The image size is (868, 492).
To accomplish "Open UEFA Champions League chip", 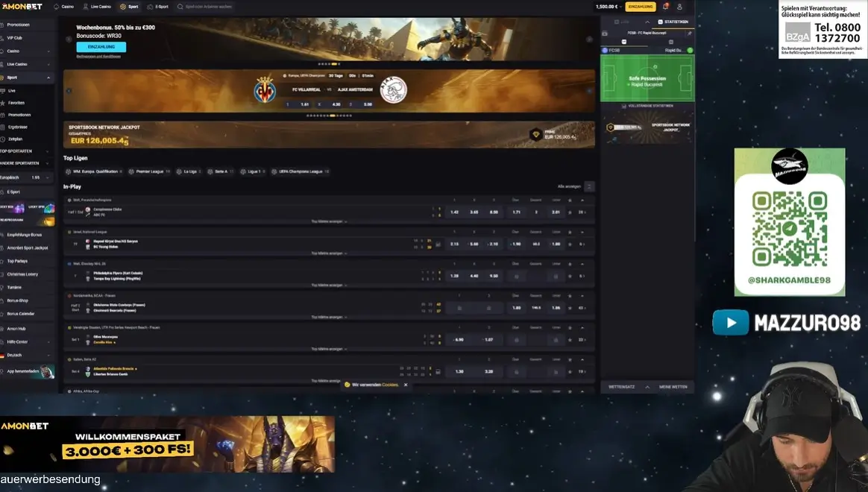I will (300, 171).
